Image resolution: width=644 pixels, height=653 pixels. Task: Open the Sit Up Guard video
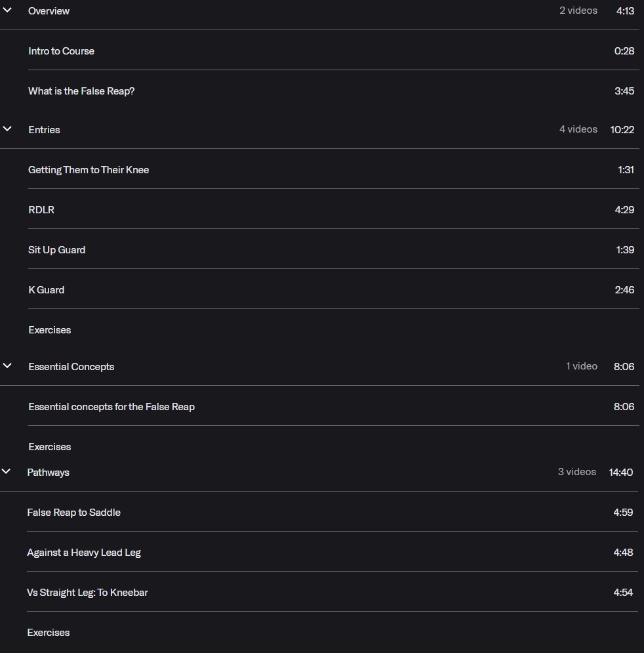57,250
